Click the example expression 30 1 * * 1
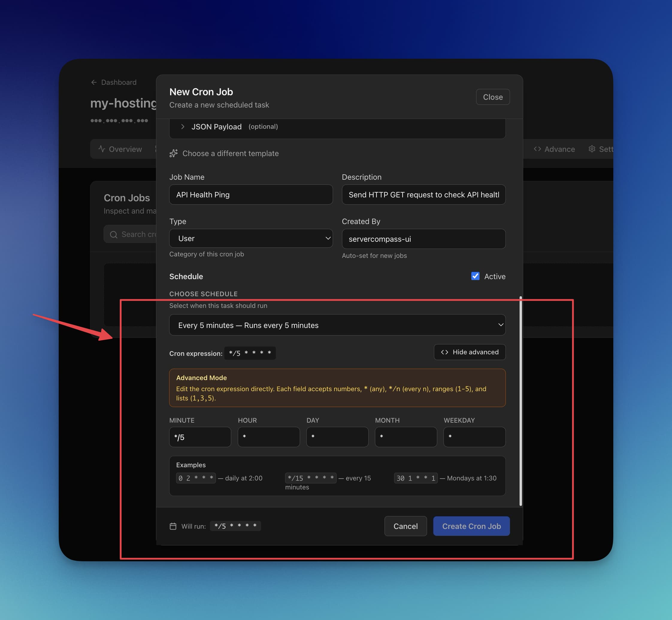 [416, 478]
